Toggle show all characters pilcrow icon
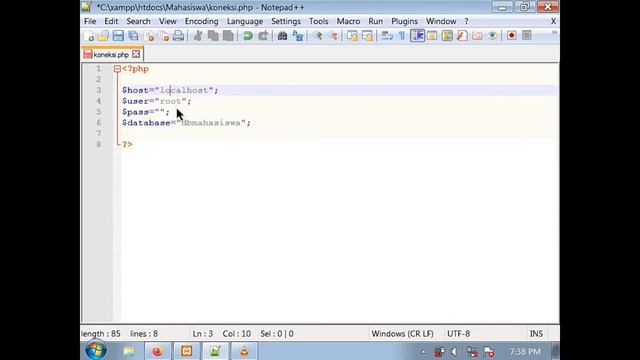The width and height of the screenshot is (640, 360). pos(402,36)
